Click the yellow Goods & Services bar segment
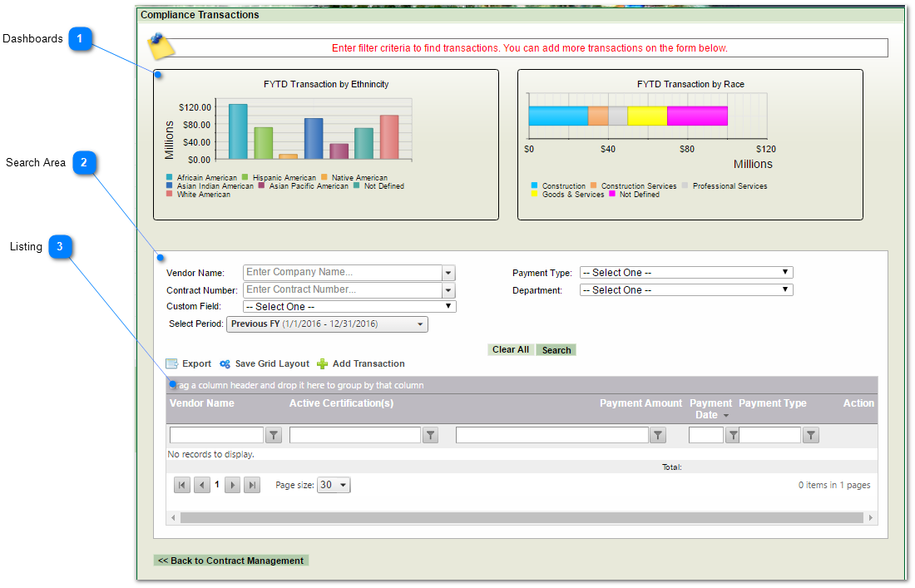The width and height of the screenshot is (915, 588). 647,116
